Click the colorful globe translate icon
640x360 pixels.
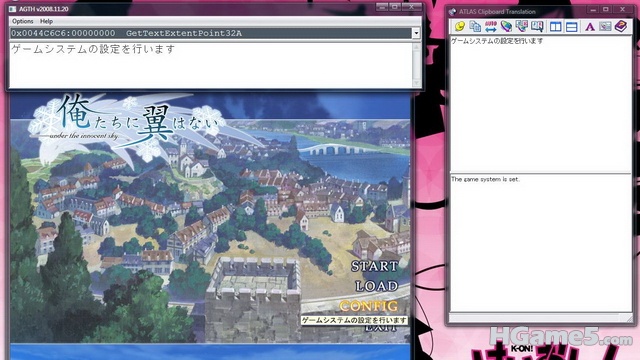tap(506, 27)
